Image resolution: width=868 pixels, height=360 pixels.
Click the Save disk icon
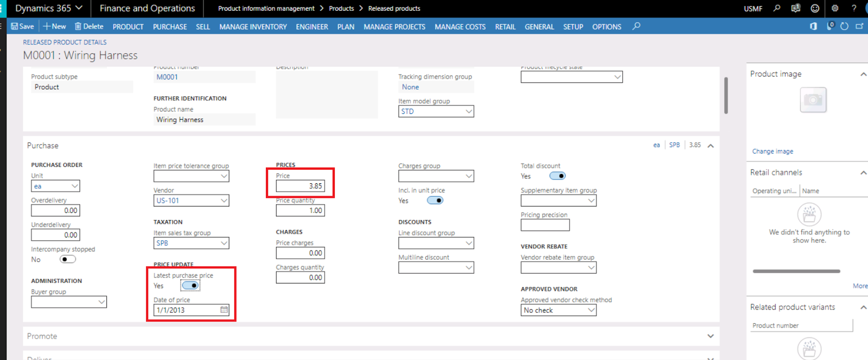pyautogui.click(x=15, y=26)
